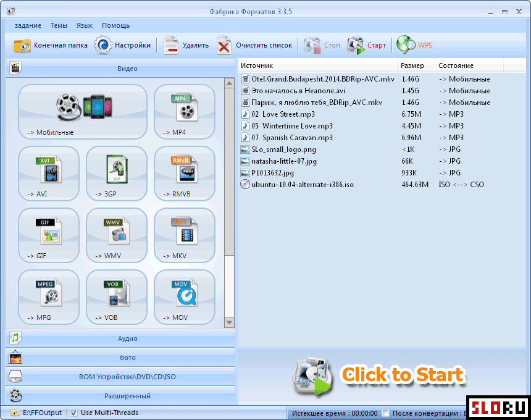
Task: Open the Темы menu
Action: [59, 25]
